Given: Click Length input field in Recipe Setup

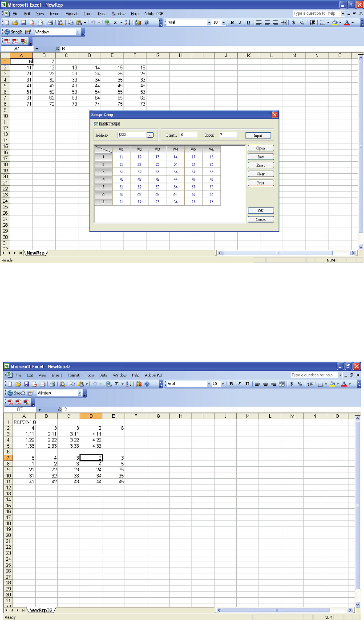Looking at the screenshot, I should (189, 135).
